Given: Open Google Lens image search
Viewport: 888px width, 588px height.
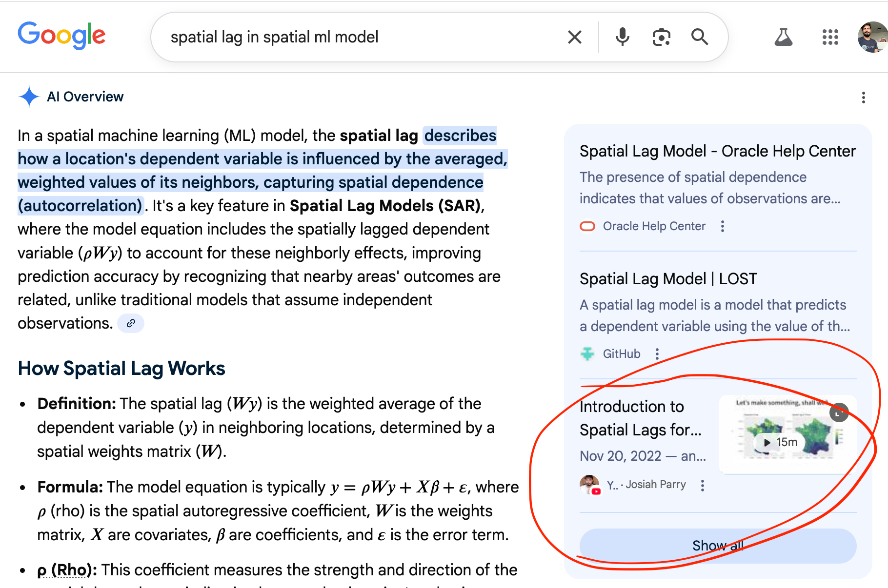Looking at the screenshot, I should click(661, 37).
